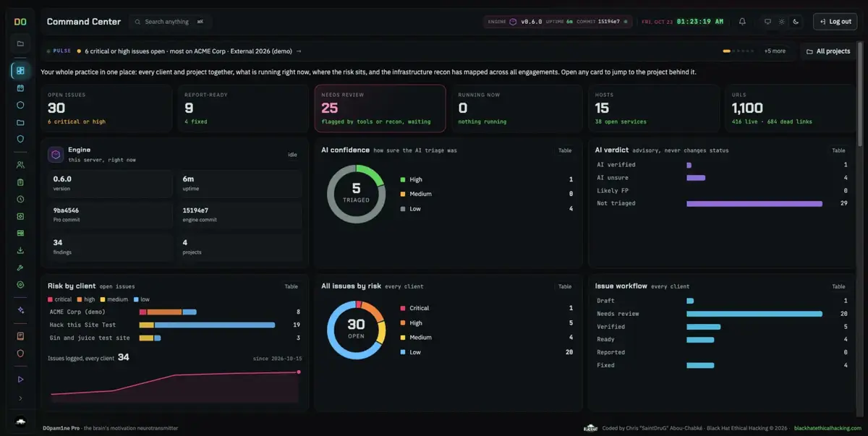Click the blue shield icon in the sidebar

pos(20,139)
